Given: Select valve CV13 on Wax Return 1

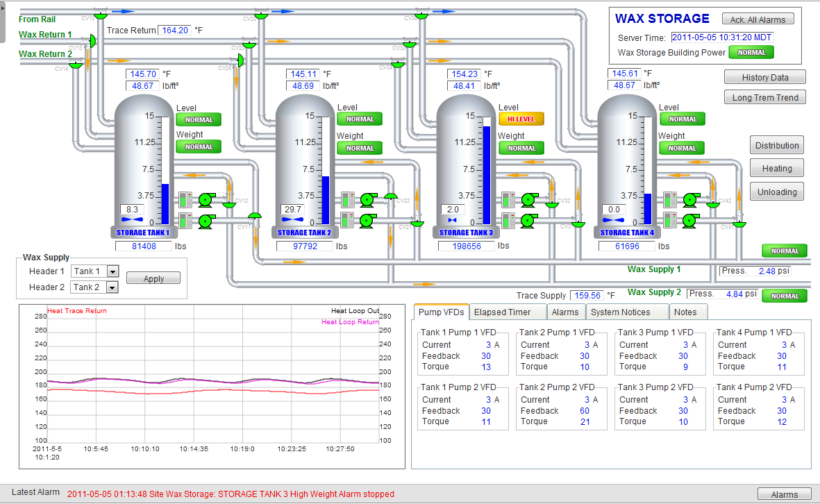Looking at the screenshot, I should 92,41.
